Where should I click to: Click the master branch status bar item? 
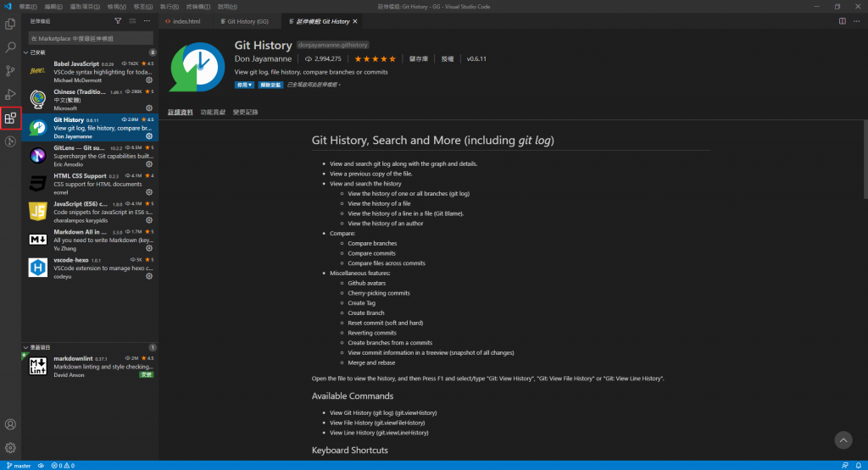pyautogui.click(x=19, y=466)
